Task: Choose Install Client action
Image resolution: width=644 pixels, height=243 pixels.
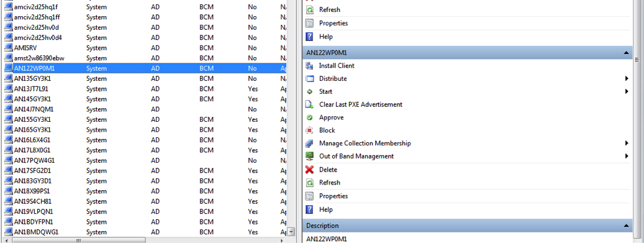Action: 337,66
